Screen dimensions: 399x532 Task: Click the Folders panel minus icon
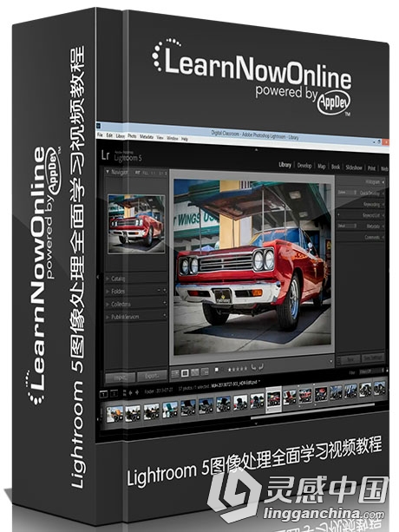(x=159, y=290)
